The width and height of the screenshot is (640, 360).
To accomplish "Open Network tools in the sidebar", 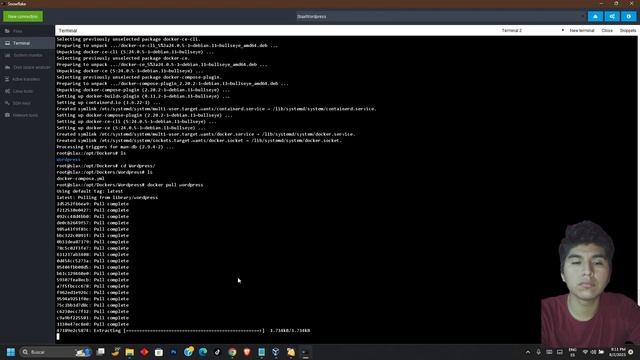I will (x=27, y=115).
